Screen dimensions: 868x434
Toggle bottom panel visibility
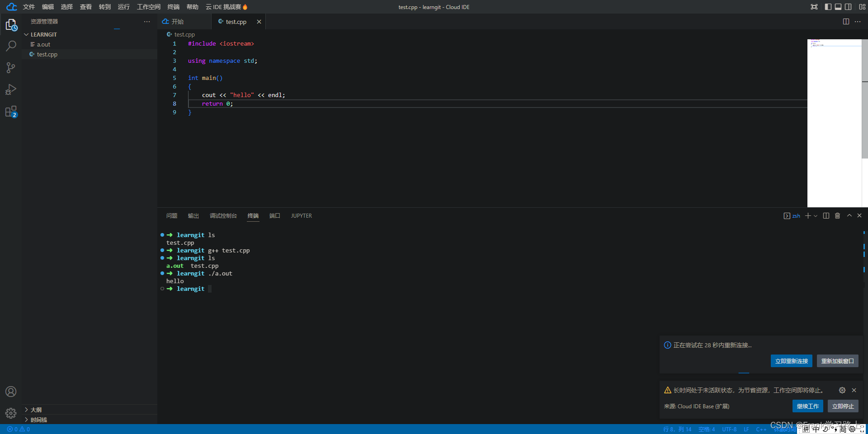click(x=838, y=7)
